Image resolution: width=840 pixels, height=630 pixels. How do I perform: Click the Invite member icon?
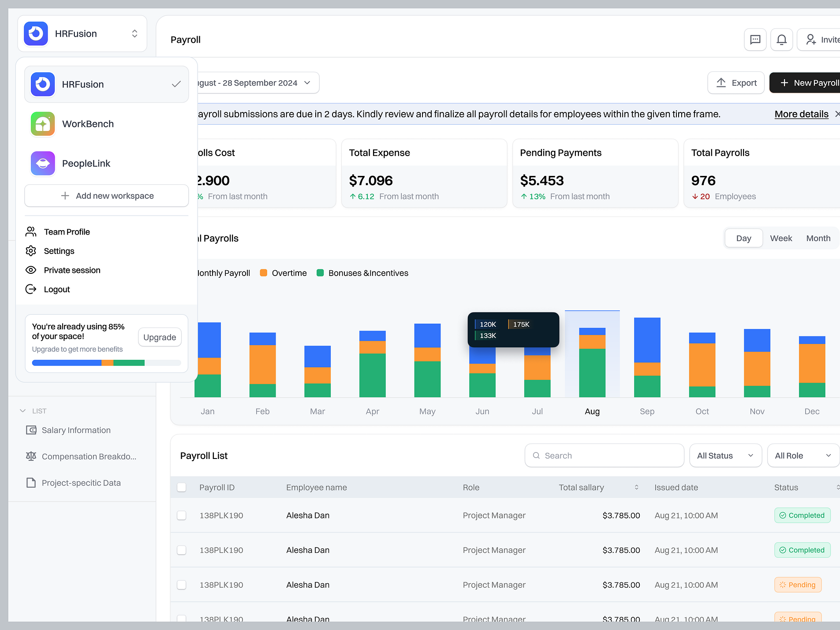pos(811,39)
